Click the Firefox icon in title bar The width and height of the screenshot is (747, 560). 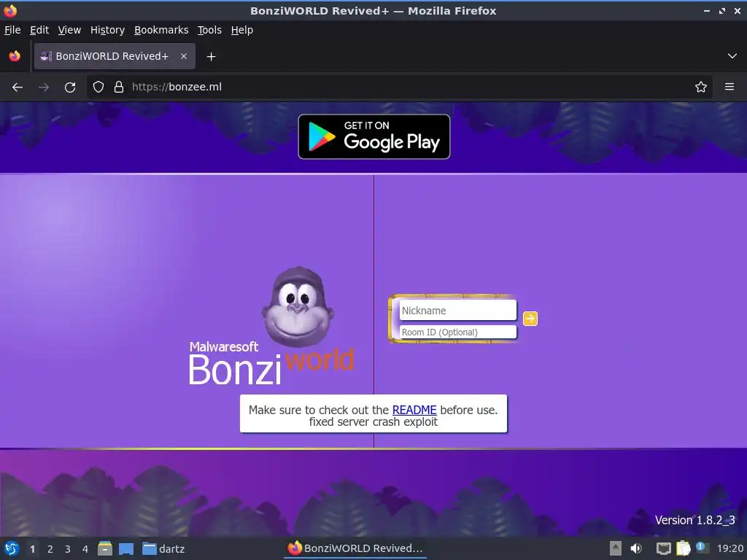coord(10,10)
